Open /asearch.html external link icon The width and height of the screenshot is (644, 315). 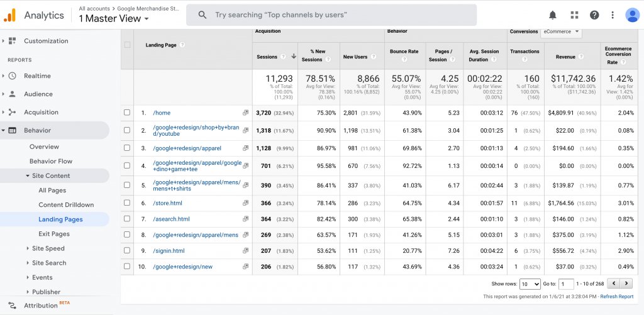click(x=246, y=219)
